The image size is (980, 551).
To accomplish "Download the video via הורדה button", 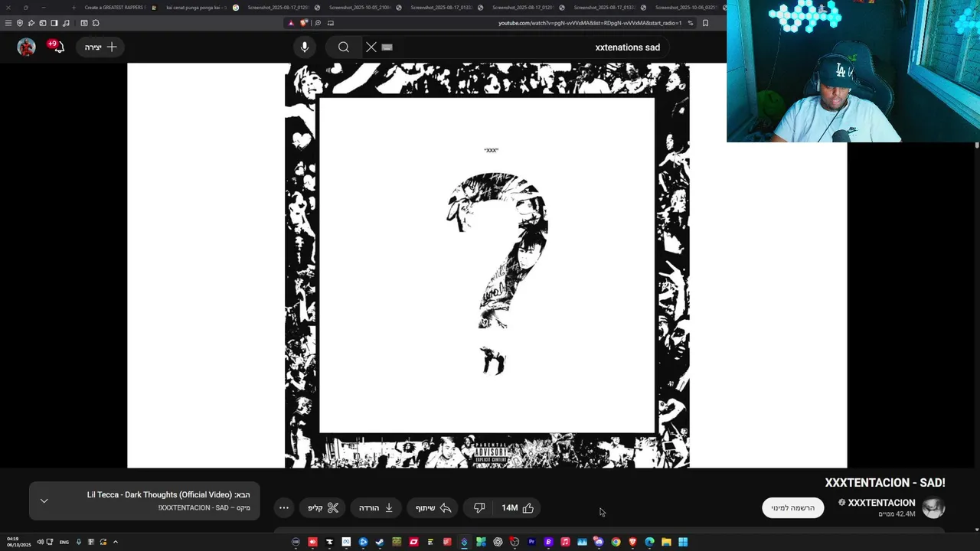I will click(376, 508).
